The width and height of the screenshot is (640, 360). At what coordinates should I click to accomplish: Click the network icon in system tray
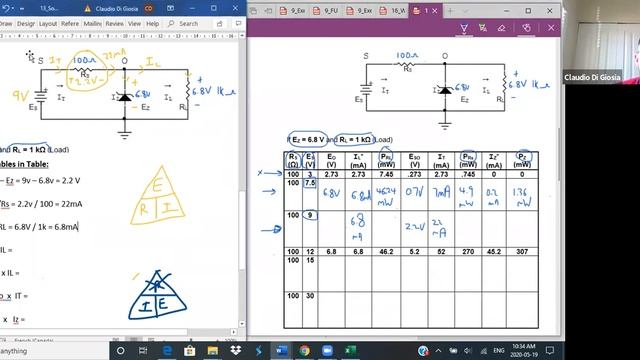(x=484, y=351)
